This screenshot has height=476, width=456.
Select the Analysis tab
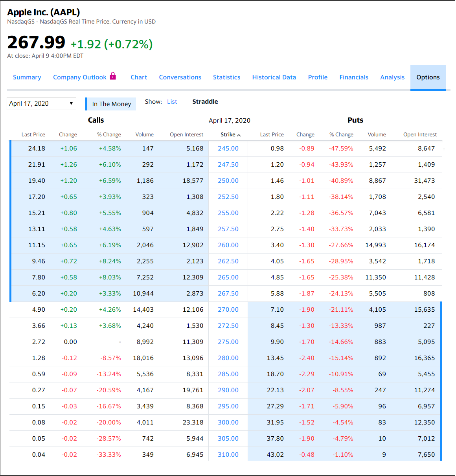[x=392, y=77]
